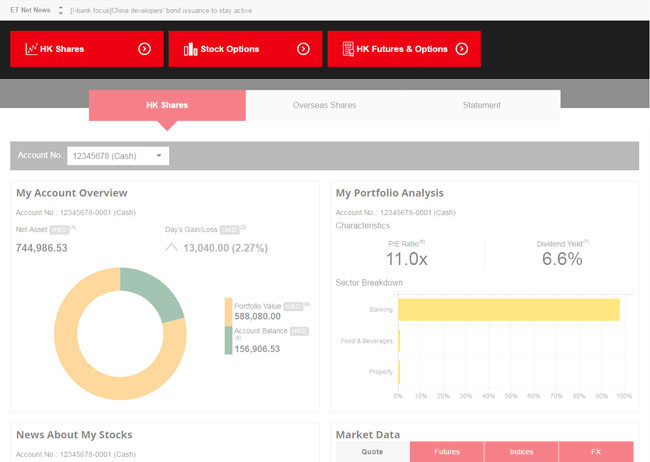Click the Portfolio Value yellow legend swatch
This screenshot has width=650, height=462.
pyautogui.click(x=229, y=311)
